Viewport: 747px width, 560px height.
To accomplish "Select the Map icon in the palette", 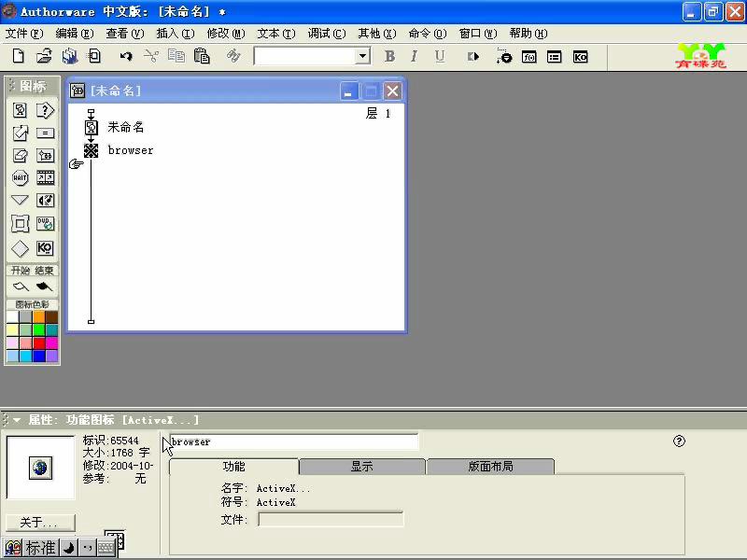I will click(x=45, y=155).
